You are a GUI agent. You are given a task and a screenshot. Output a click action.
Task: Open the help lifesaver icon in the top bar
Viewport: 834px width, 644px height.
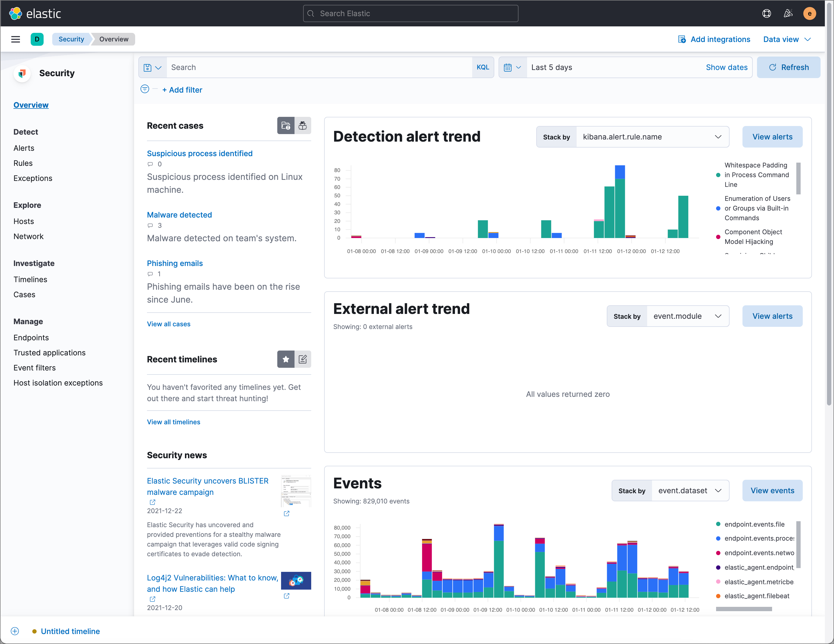[x=767, y=13]
